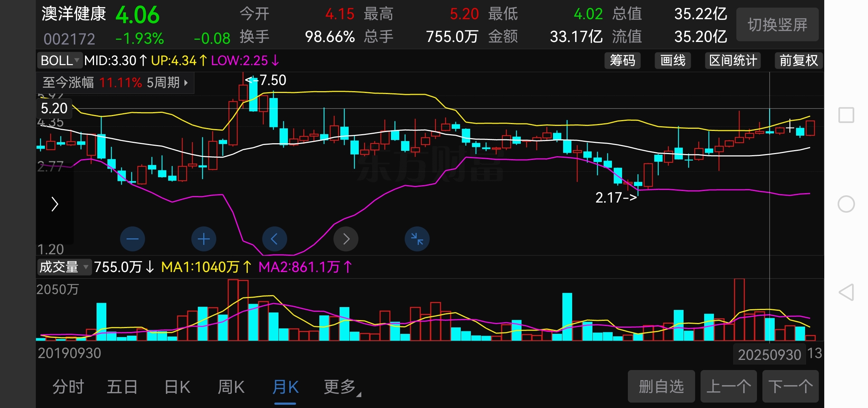Switch to 日K daily chart tab

coord(177,387)
